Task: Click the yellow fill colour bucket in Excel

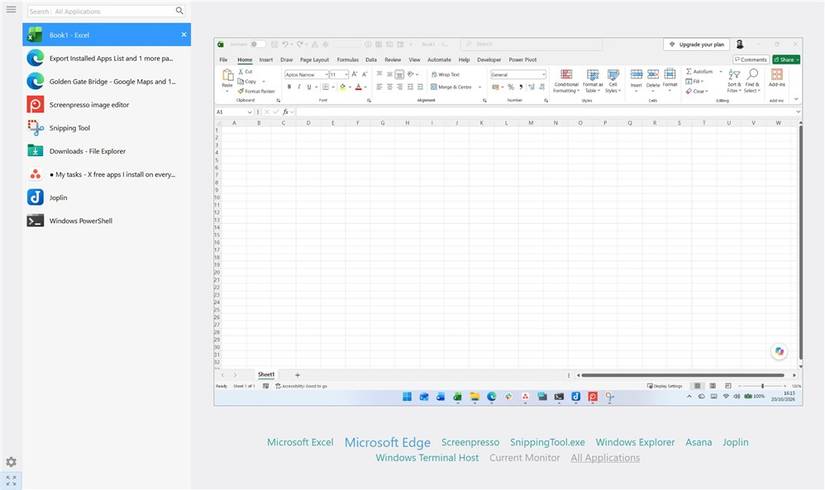Action: coord(343,87)
